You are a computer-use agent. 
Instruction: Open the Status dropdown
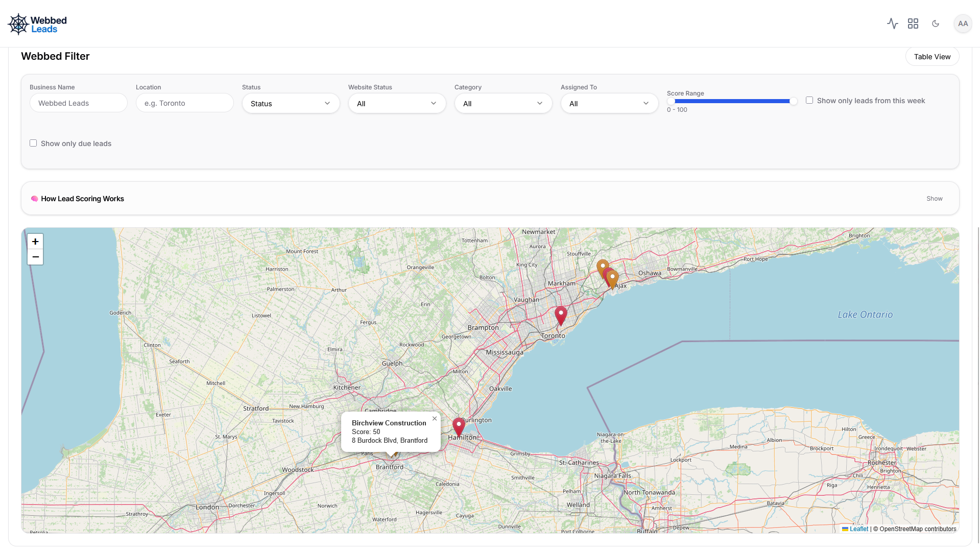click(291, 103)
